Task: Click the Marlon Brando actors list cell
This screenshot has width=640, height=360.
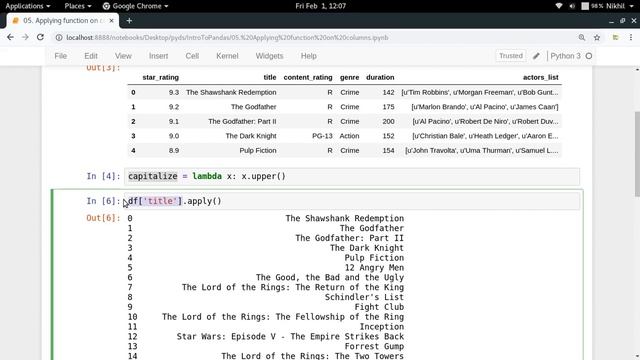Action: coord(485,107)
